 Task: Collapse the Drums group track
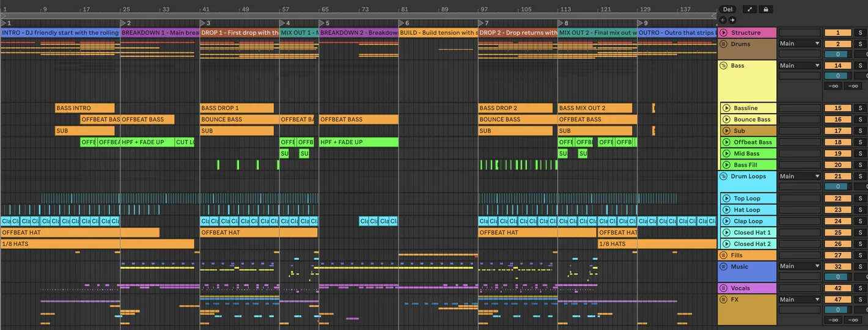coord(724,44)
